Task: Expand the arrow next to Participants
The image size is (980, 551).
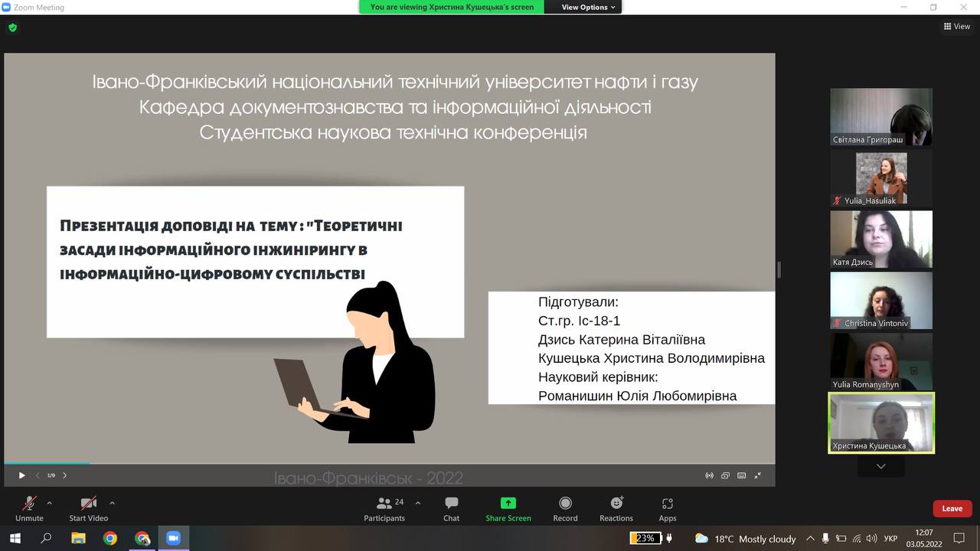Action: (x=418, y=503)
